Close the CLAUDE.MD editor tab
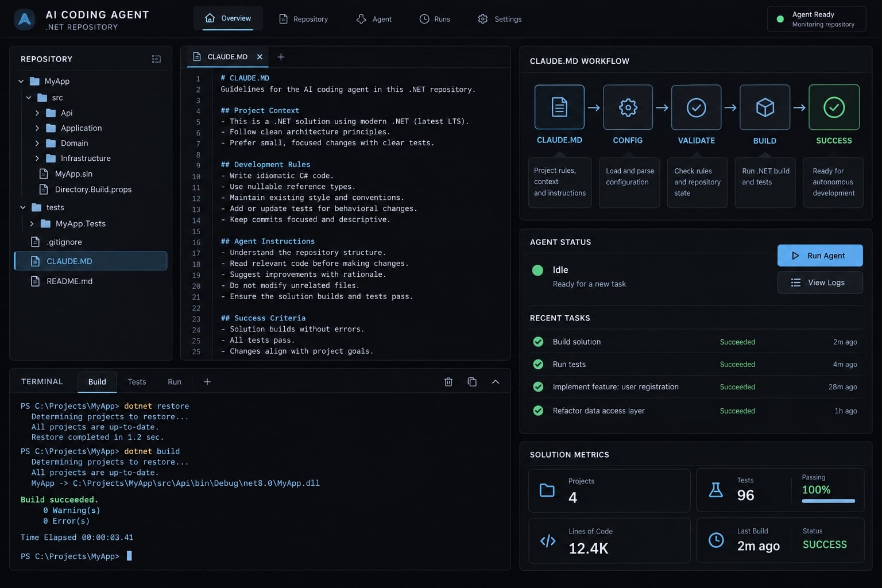 coord(260,57)
